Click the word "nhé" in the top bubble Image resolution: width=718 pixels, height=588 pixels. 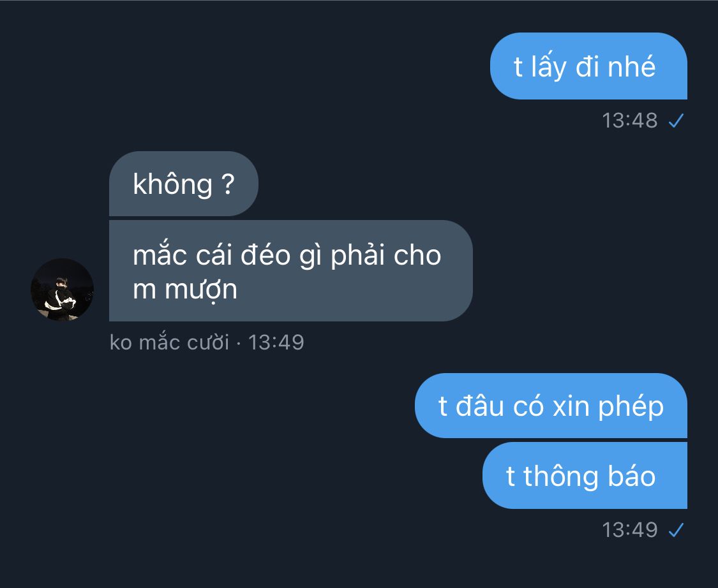(631, 67)
